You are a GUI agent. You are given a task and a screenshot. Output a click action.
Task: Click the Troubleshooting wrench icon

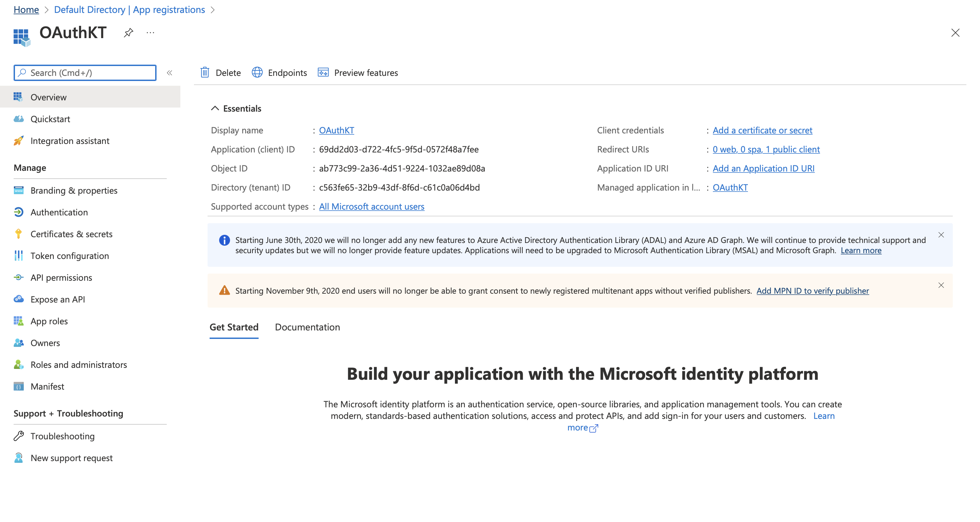[18, 436]
